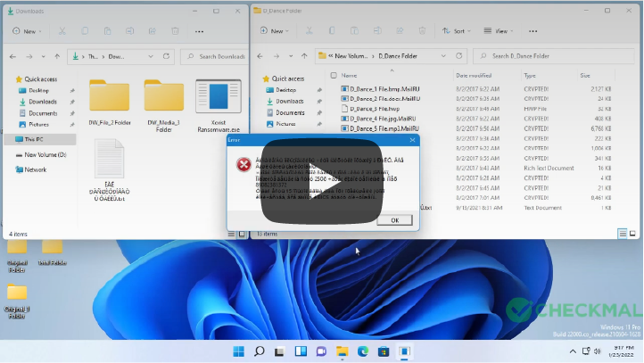644x363 pixels.
Task: Refresh the Downloads window address bar
Action: [166, 56]
